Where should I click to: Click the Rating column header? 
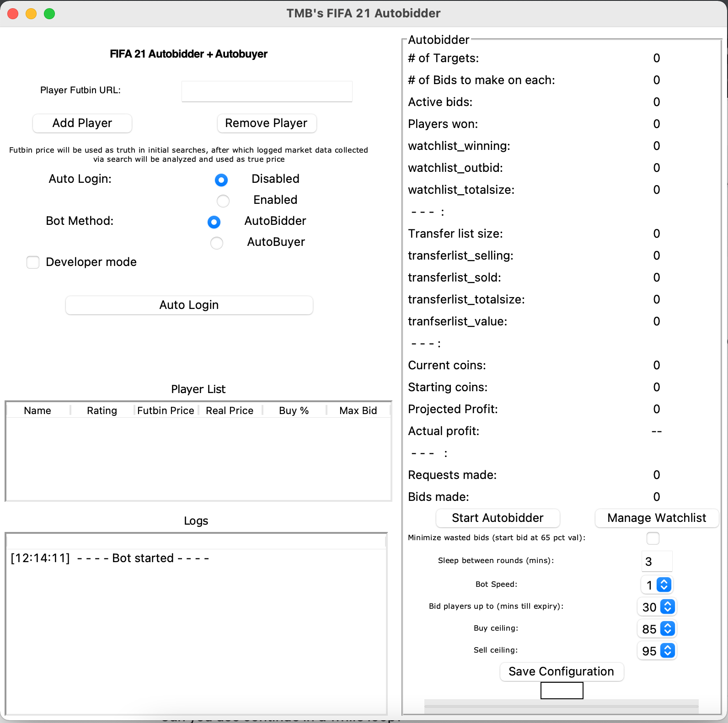point(102,410)
